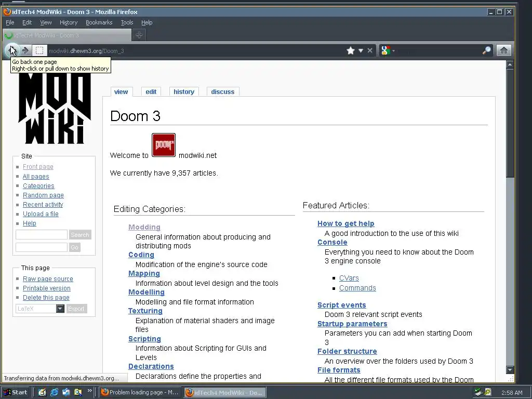Open the Scripting category link
The height and width of the screenshot is (399, 532).
pyautogui.click(x=144, y=339)
